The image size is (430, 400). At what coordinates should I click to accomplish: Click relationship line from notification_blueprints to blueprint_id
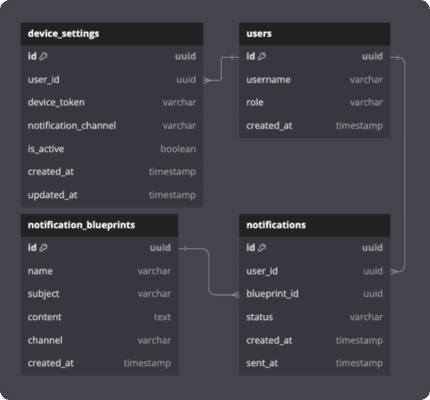(x=209, y=272)
